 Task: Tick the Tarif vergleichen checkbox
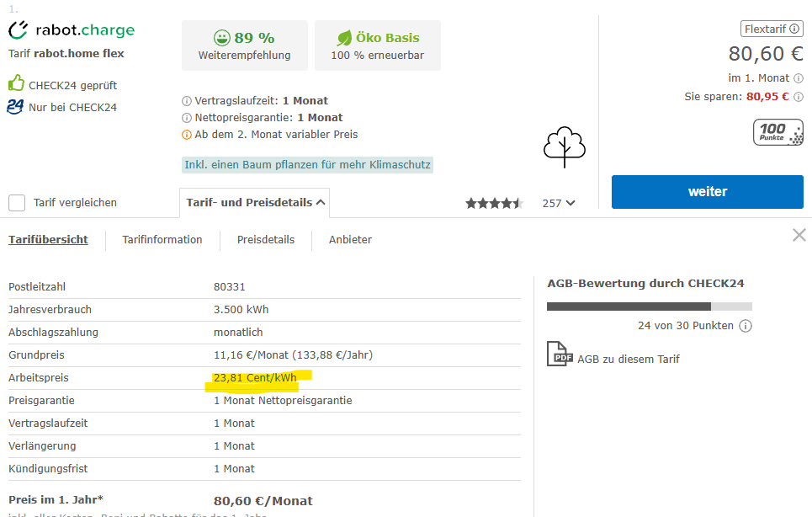[x=17, y=203]
